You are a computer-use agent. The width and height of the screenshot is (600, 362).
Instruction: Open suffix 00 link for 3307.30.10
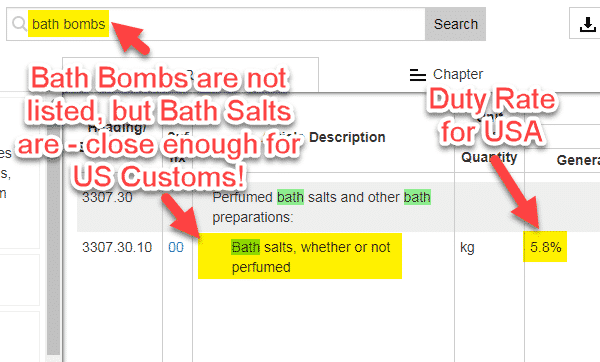point(176,247)
